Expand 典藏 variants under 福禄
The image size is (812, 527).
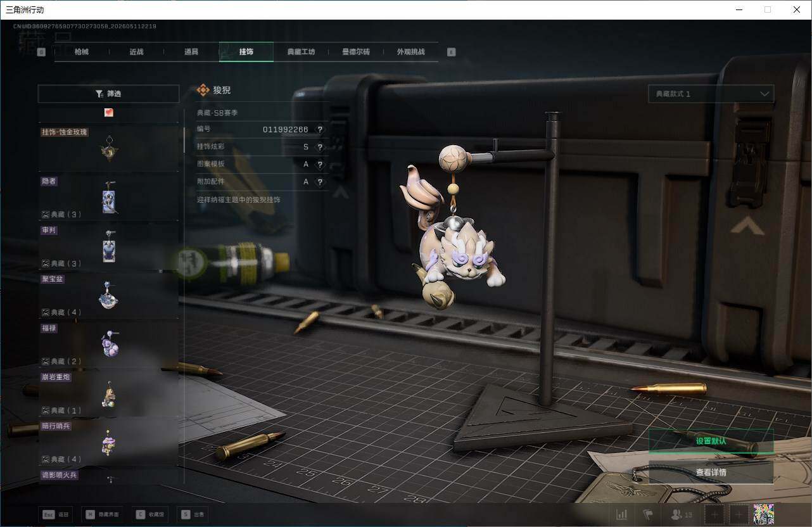pos(61,361)
